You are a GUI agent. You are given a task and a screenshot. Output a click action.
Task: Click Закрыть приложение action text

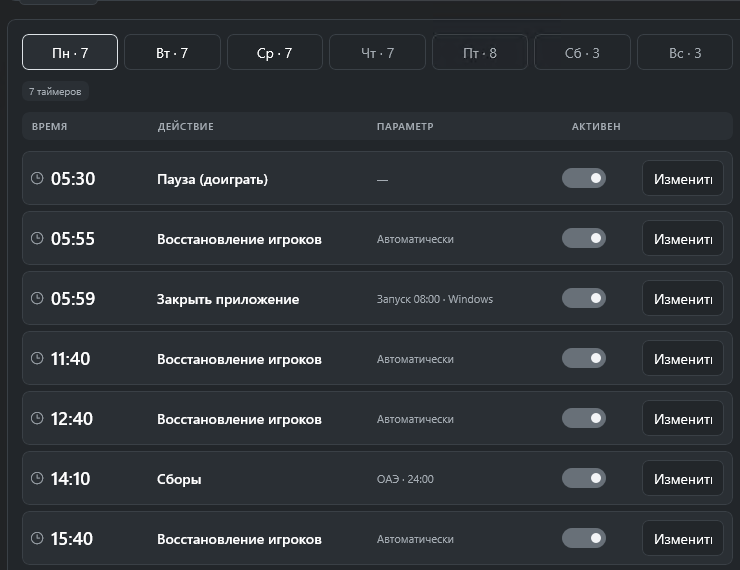click(x=228, y=299)
